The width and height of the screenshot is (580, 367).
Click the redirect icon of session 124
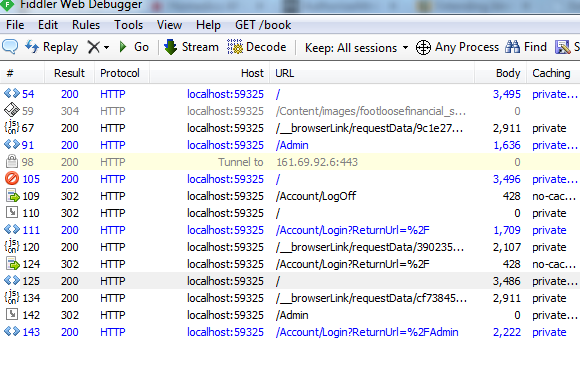pyautogui.click(x=13, y=263)
